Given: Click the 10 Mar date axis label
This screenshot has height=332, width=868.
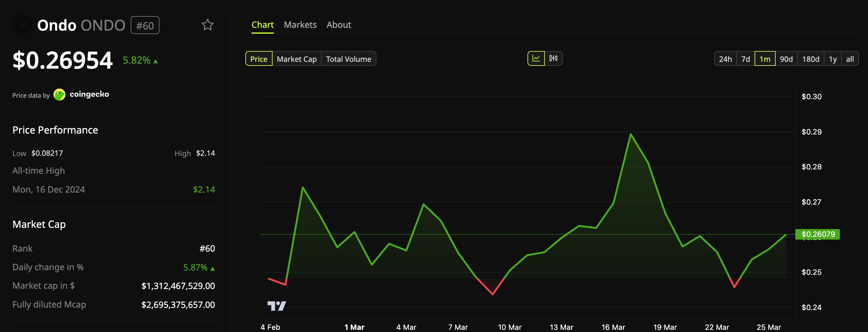Looking at the screenshot, I should click(510, 327).
